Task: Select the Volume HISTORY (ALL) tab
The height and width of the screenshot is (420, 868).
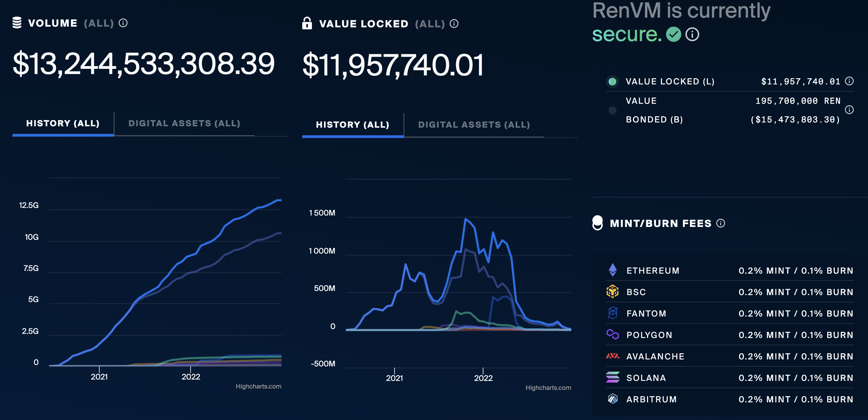Action: (63, 124)
